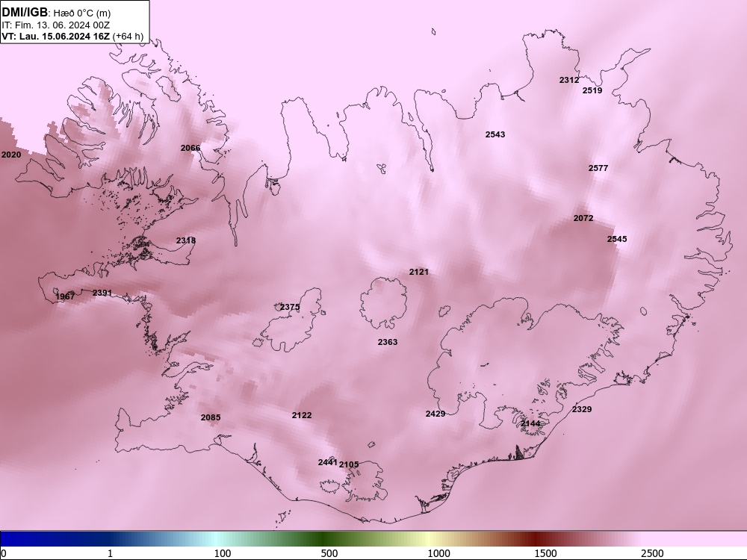This screenshot has height=560, width=747.
Task: Click the 2144 value on the map
Action: click(530, 423)
